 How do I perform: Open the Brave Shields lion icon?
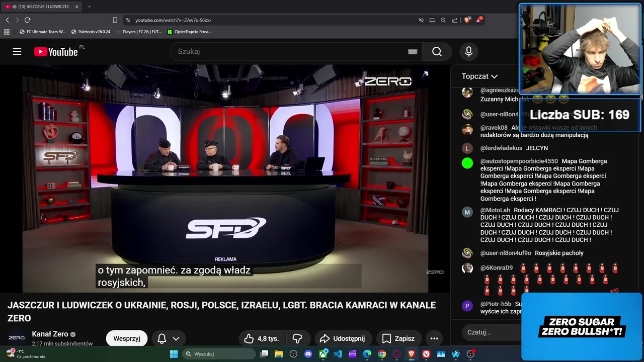tap(467, 20)
